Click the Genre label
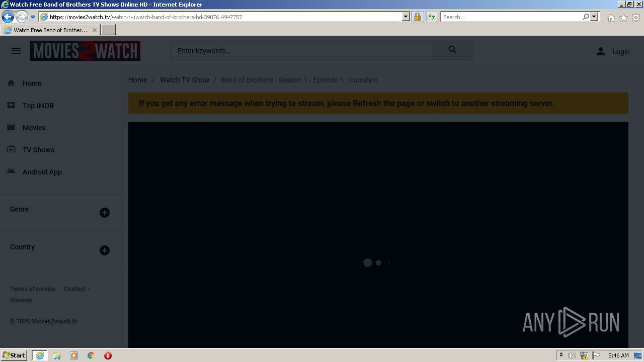This screenshot has height=362, width=644. point(19,209)
